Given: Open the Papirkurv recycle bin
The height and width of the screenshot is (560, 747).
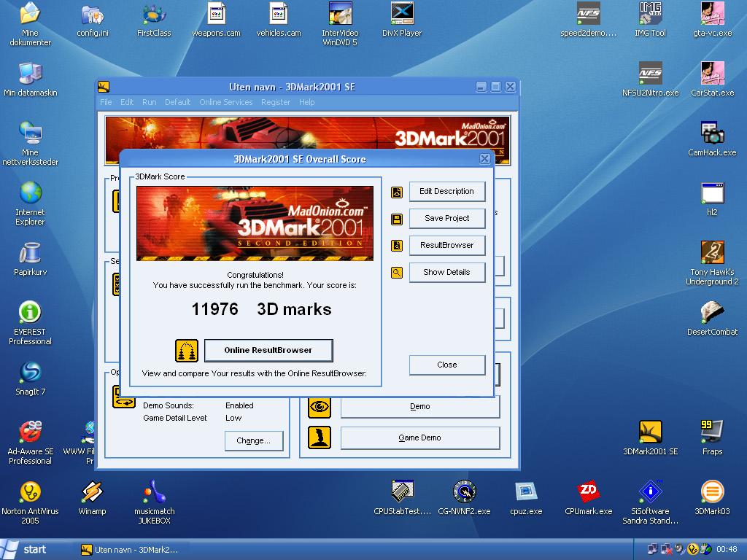Looking at the screenshot, I should click(30, 259).
